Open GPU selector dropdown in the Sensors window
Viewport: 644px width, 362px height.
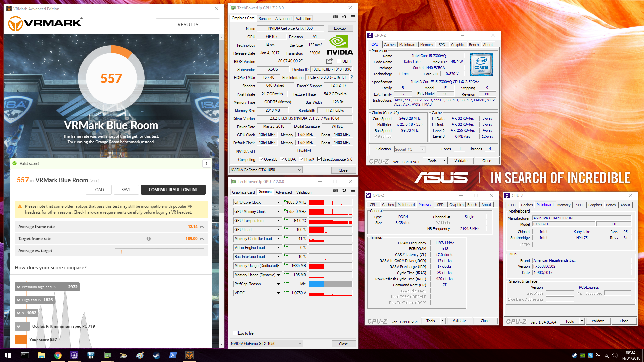[x=266, y=344]
